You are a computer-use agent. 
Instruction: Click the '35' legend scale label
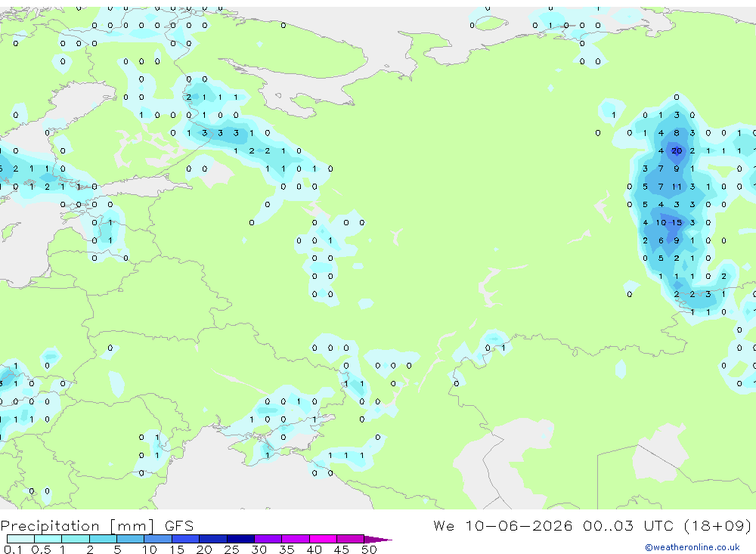287,549
